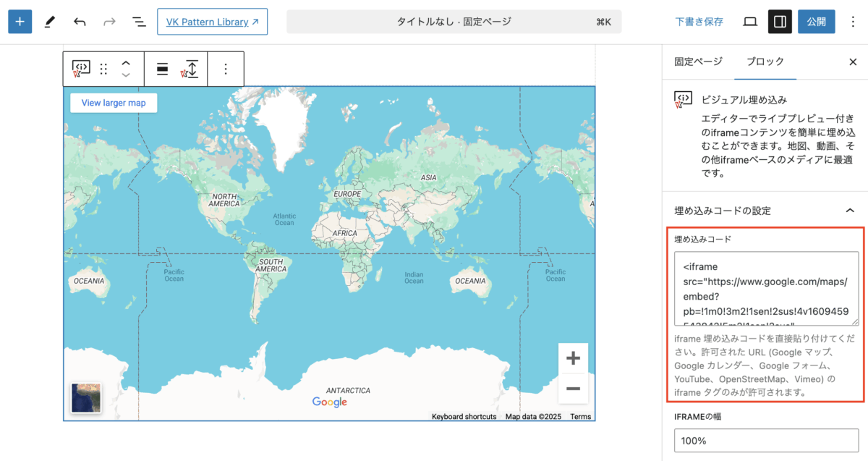Select the ブロック tab
The image size is (868, 461).
(765, 62)
